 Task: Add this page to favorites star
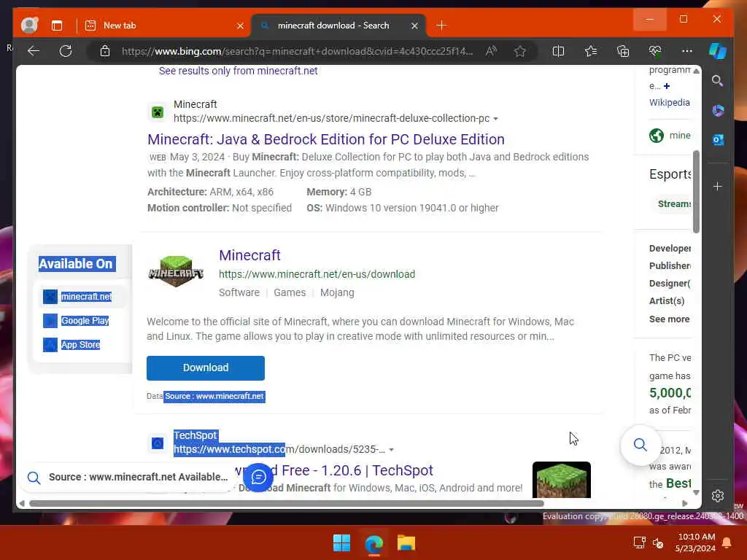pos(519,51)
